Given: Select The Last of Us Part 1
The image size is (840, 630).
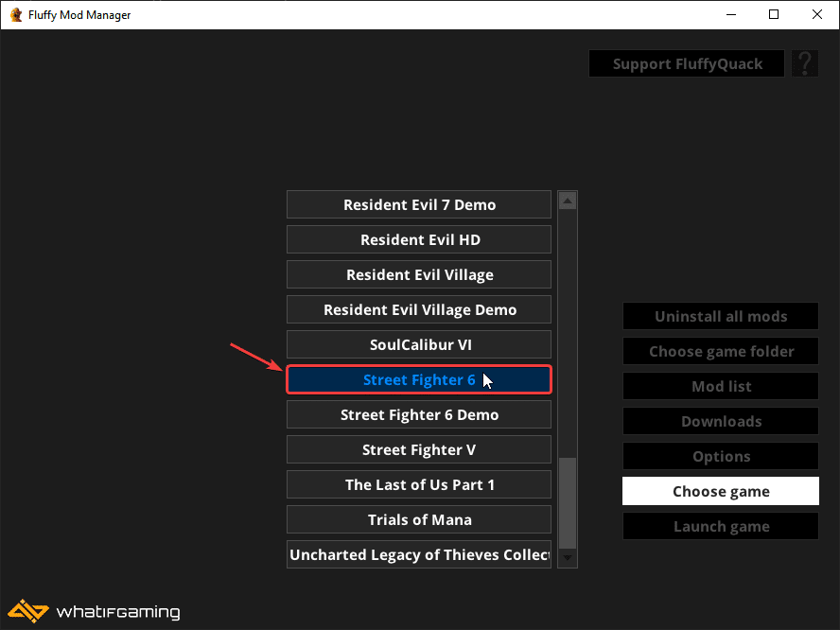Looking at the screenshot, I should tap(419, 485).
